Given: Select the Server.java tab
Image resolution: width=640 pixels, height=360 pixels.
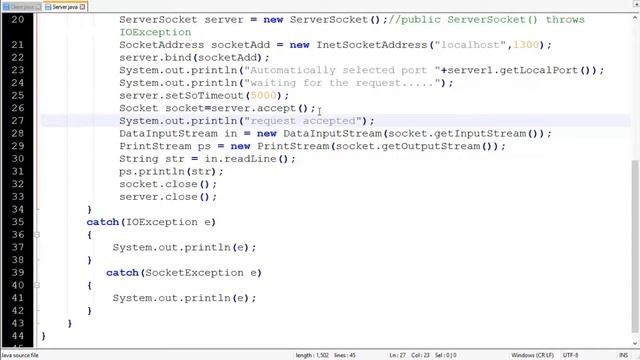Looking at the screenshot, I should (65, 7).
